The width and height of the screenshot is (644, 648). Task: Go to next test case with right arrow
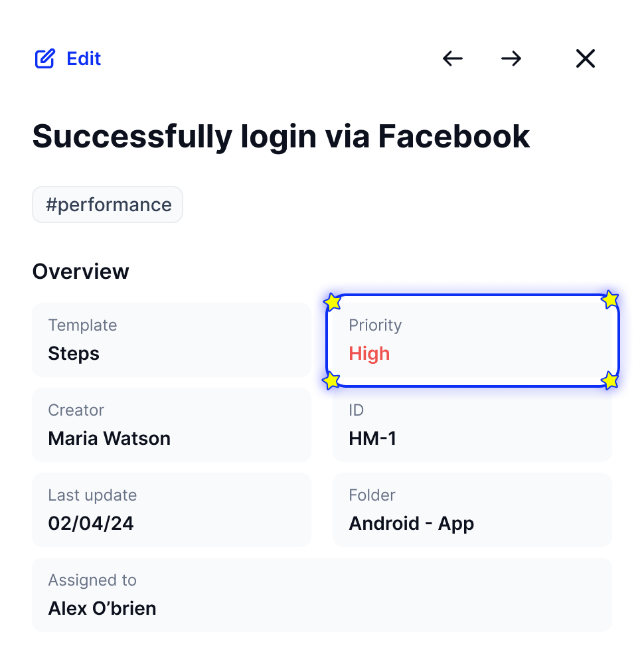(511, 58)
